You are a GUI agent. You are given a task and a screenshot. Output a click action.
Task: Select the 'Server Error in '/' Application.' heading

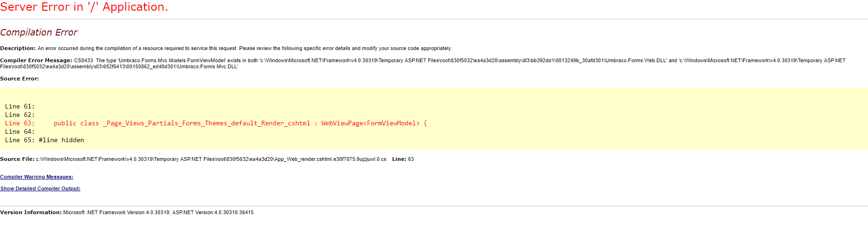pos(84,7)
